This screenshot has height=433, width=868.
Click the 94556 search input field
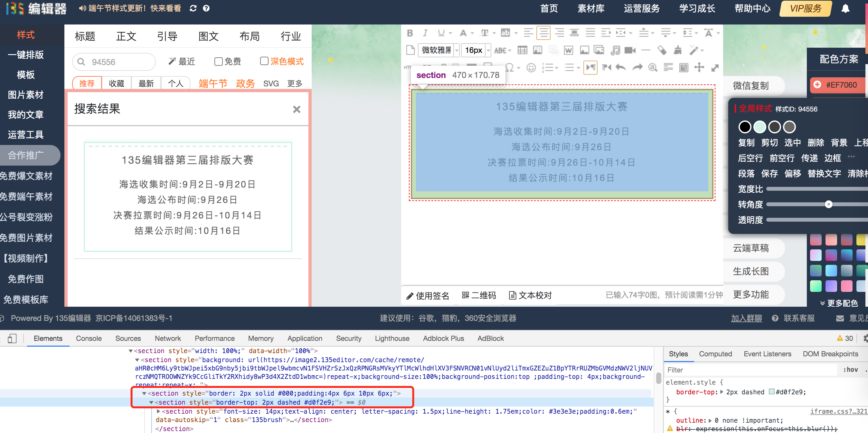[x=115, y=62]
